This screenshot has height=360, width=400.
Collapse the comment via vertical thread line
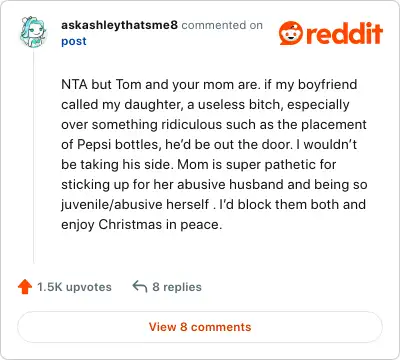[x=33, y=157]
